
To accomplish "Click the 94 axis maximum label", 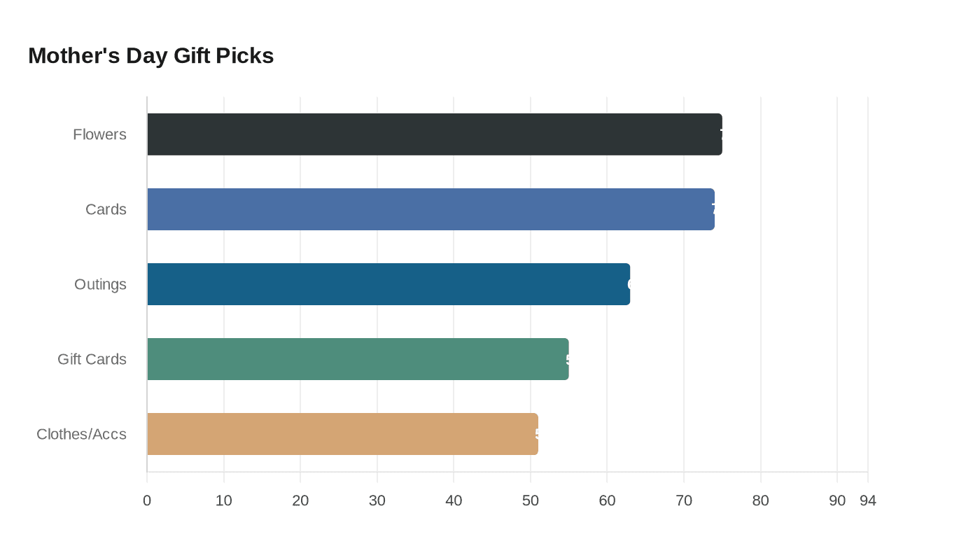I will point(868,500).
